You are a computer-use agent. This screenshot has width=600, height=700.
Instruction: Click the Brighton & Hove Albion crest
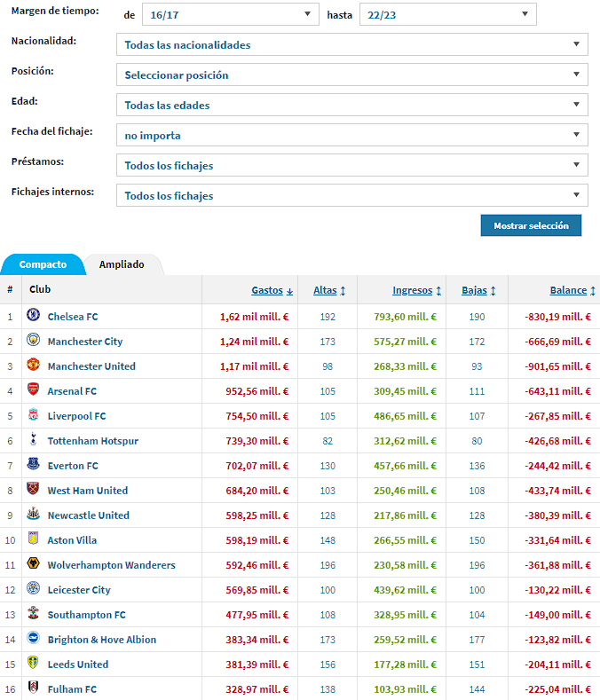33,638
